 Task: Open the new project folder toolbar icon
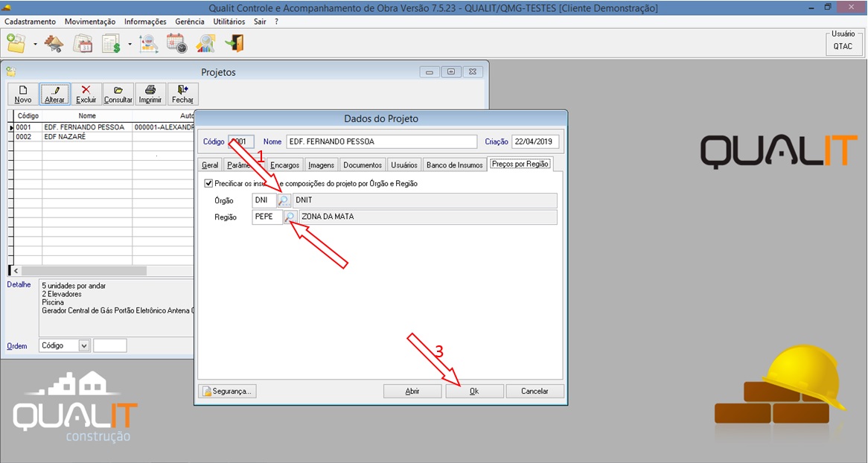pos(16,43)
